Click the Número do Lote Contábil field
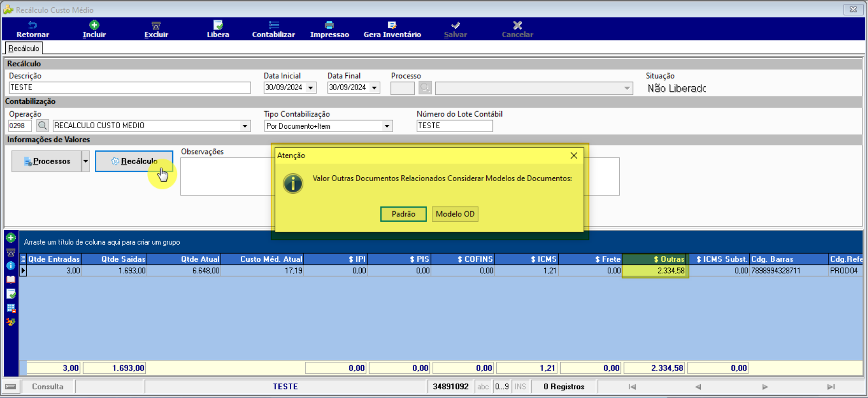Image resolution: width=868 pixels, height=398 pixels. coord(455,125)
